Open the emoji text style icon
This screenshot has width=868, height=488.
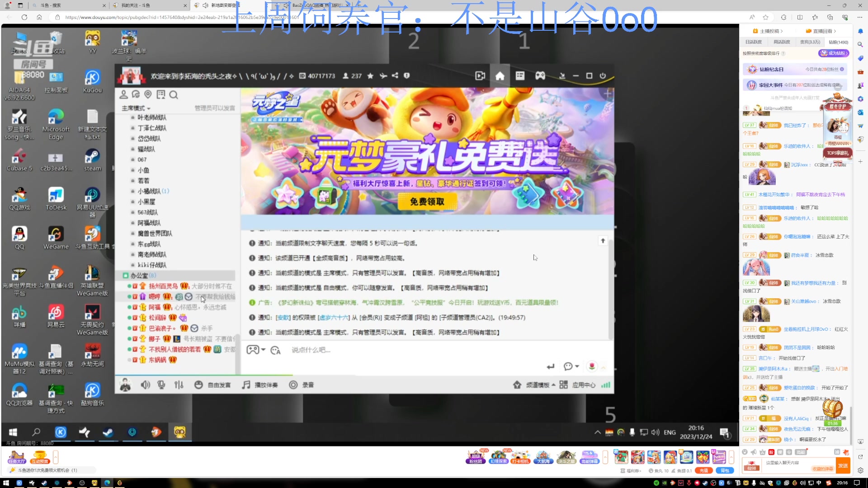tap(275, 350)
